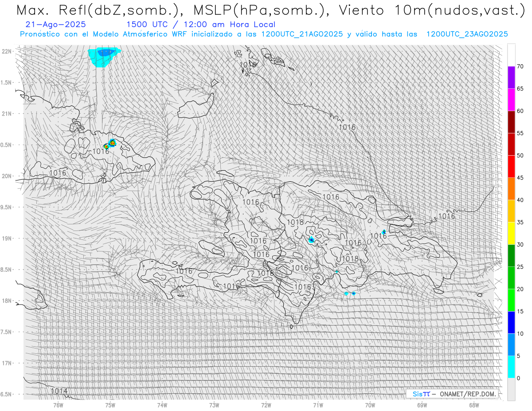
Task: Click the colorbar value label '45'
Action: pyautogui.click(x=520, y=178)
